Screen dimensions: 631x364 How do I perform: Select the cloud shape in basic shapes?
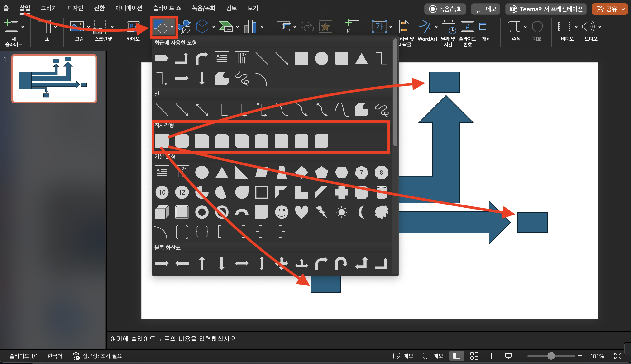point(382,212)
